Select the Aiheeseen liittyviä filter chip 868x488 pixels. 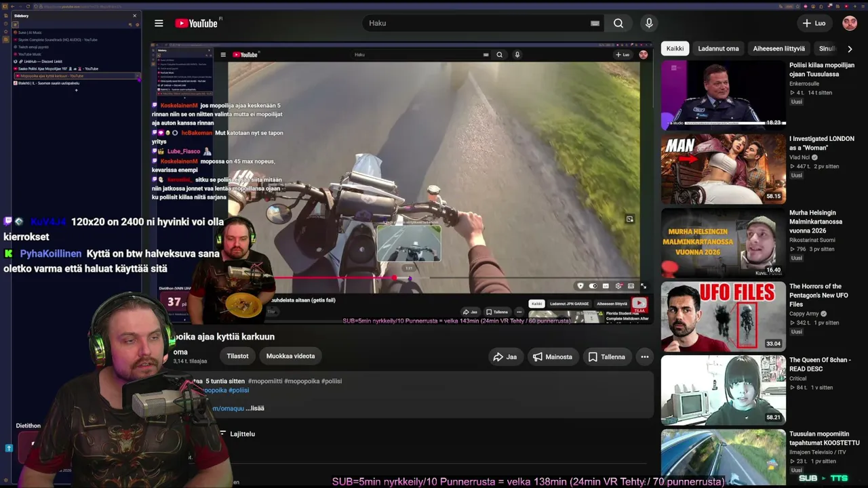tap(778, 49)
